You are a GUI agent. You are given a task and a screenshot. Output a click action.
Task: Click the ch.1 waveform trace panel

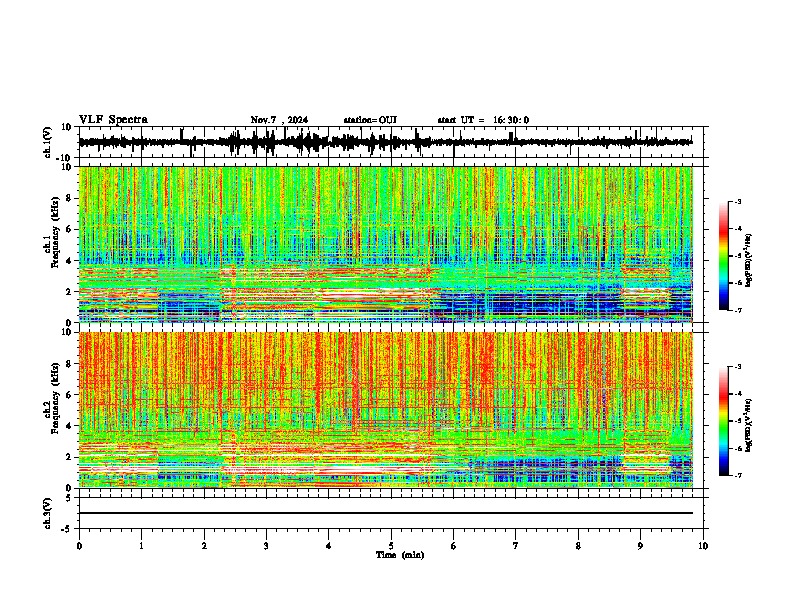391,142
